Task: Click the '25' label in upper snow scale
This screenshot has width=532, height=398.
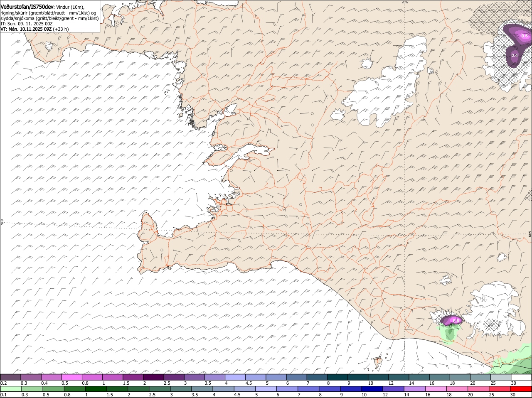Action: pyautogui.click(x=493, y=383)
